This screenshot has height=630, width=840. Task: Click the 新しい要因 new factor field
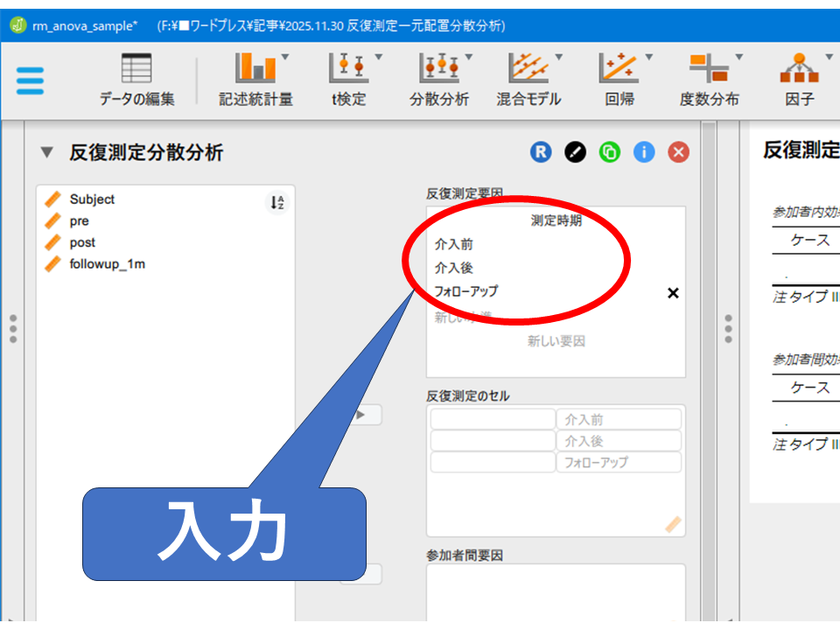(556, 341)
